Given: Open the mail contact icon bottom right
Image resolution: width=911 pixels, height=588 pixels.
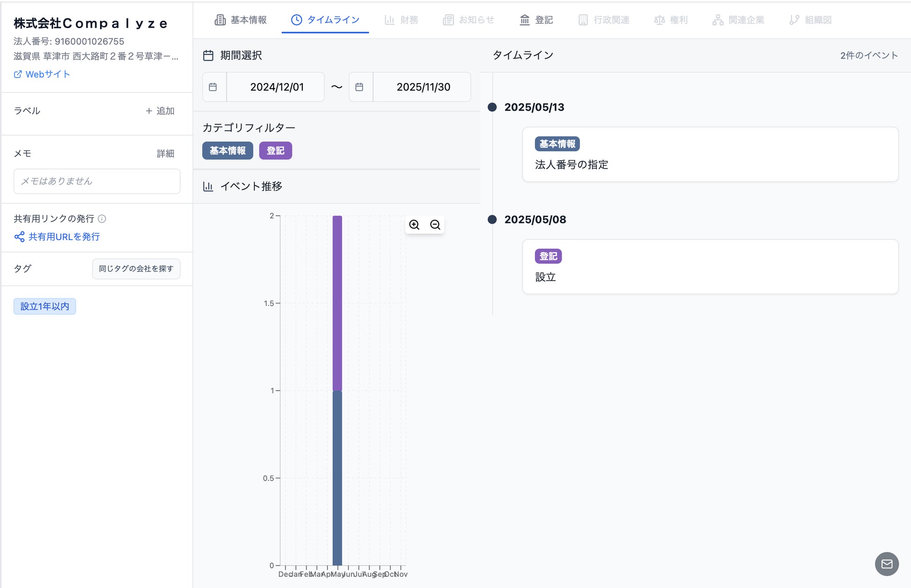Looking at the screenshot, I should click(x=886, y=564).
